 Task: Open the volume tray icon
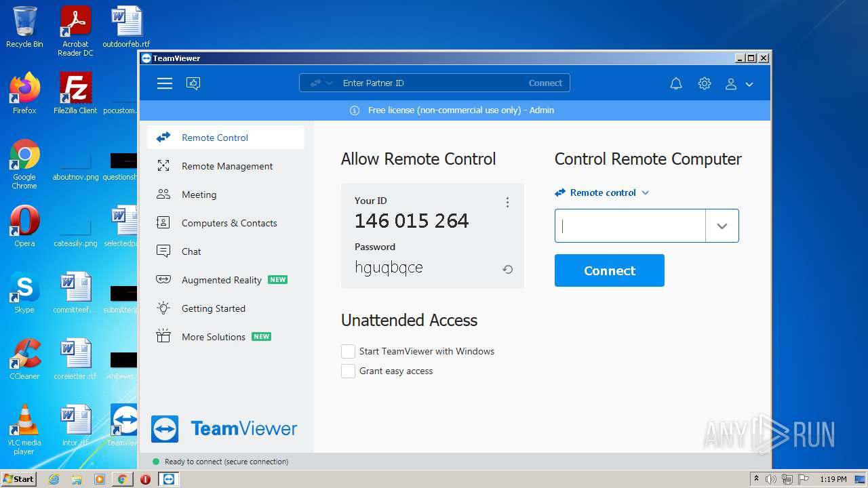tap(771, 479)
